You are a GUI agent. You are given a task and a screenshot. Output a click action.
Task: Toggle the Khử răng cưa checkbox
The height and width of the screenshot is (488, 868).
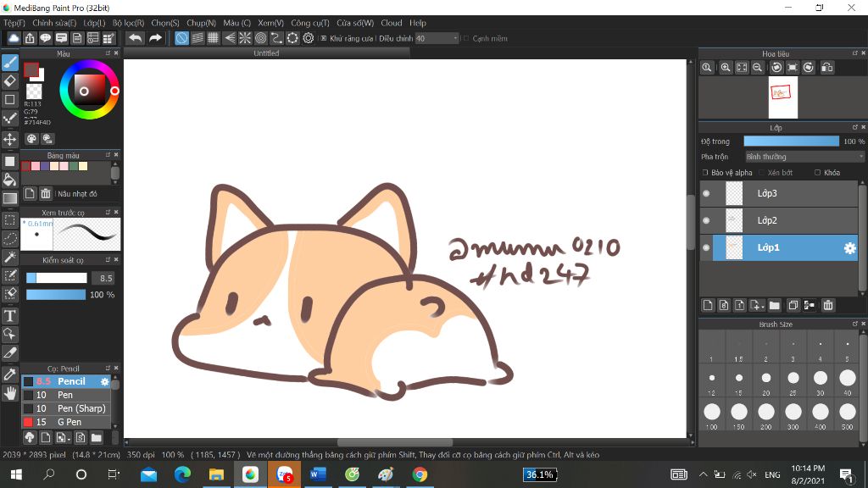[324, 38]
